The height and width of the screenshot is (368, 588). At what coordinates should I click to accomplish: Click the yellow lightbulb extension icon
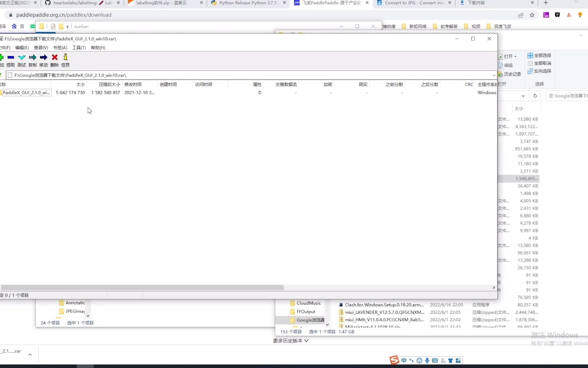click(580, 15)
